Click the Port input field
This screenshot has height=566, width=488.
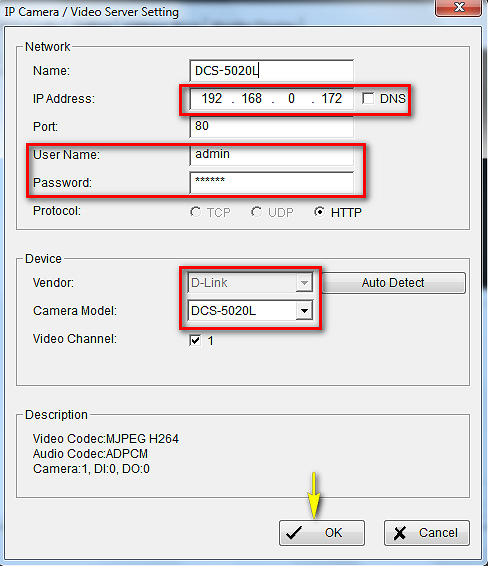tap(271, 127)
